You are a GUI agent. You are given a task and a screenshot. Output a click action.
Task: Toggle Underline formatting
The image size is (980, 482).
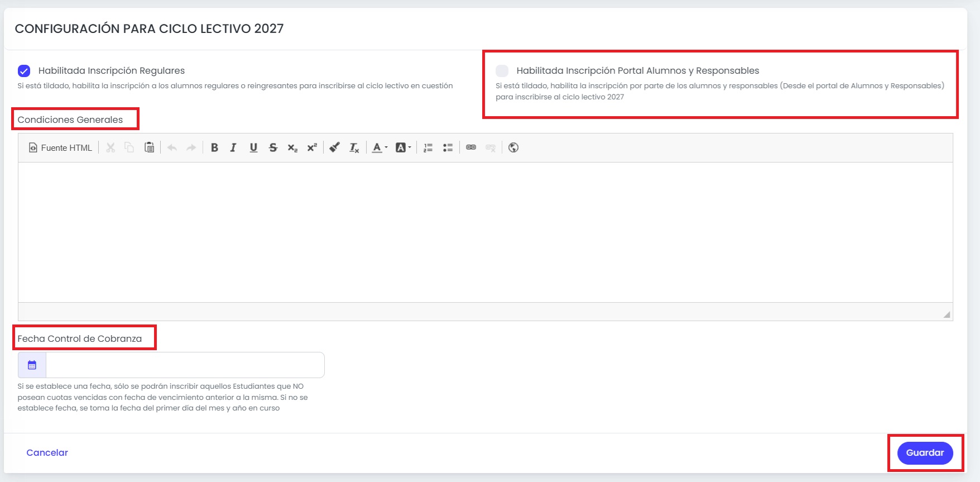pyautogui.click(x=253, y=147)
